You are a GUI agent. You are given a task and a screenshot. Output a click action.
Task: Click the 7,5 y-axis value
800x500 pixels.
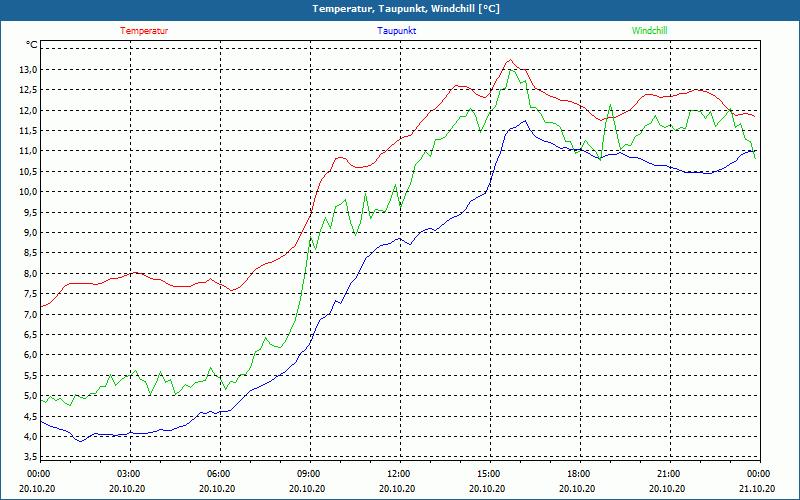point(31,294)
